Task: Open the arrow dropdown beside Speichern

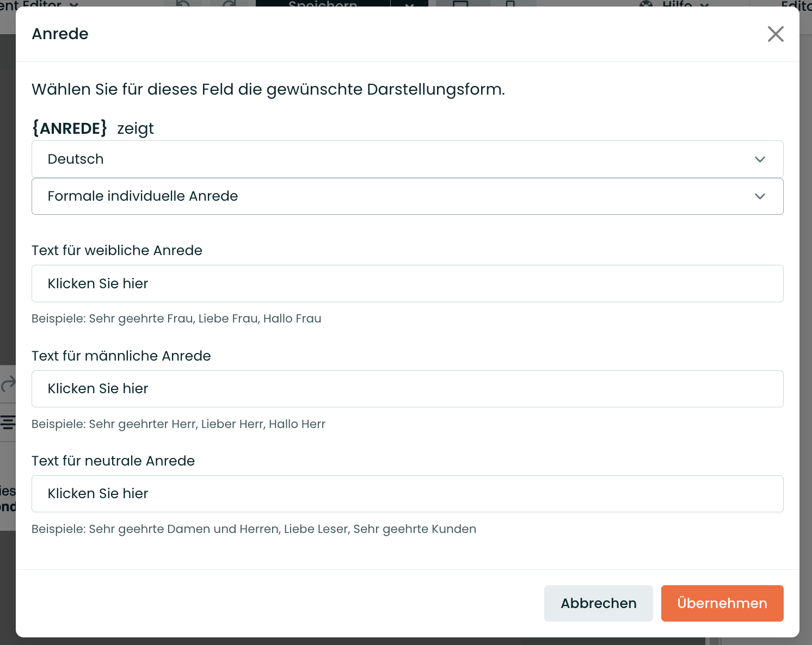Action: tap(409, 4)
